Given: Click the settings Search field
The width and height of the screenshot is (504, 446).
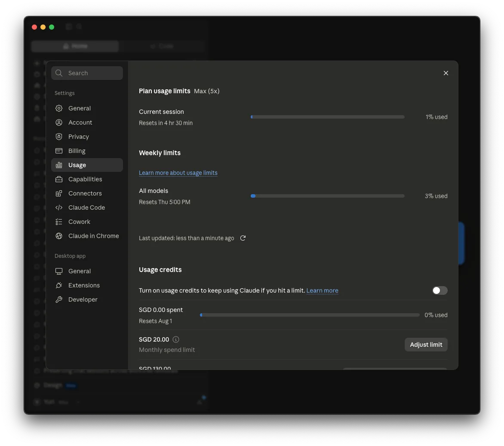Looking at the screenshot, I should [87, 73].
